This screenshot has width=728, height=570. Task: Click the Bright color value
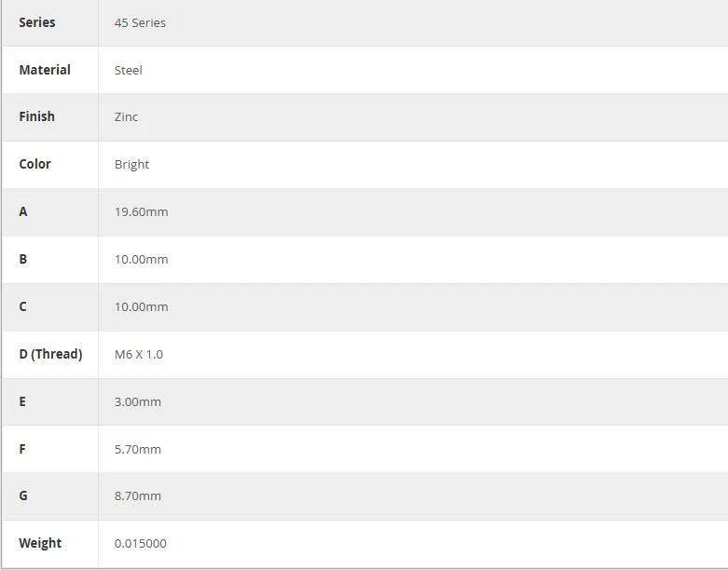pos(131,165)
